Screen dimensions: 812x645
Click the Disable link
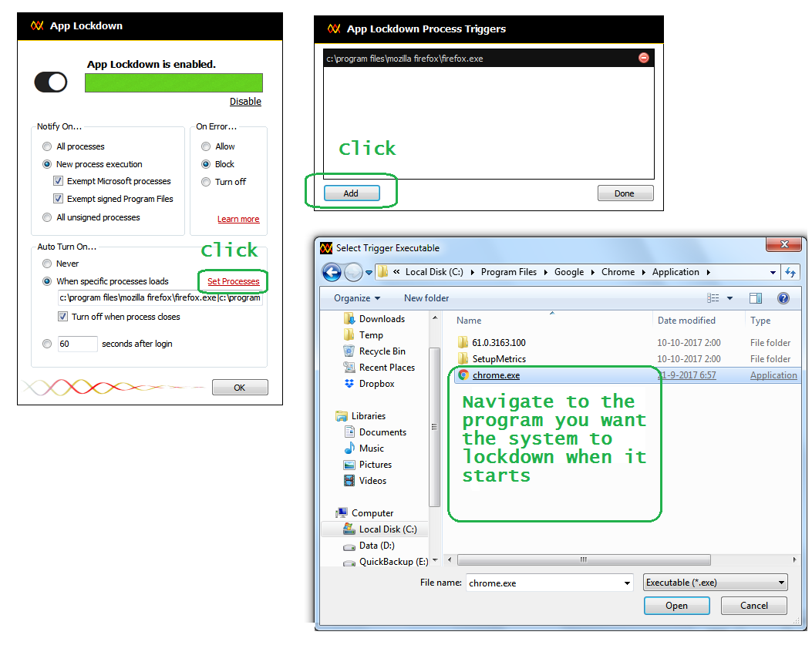[245, 102]
